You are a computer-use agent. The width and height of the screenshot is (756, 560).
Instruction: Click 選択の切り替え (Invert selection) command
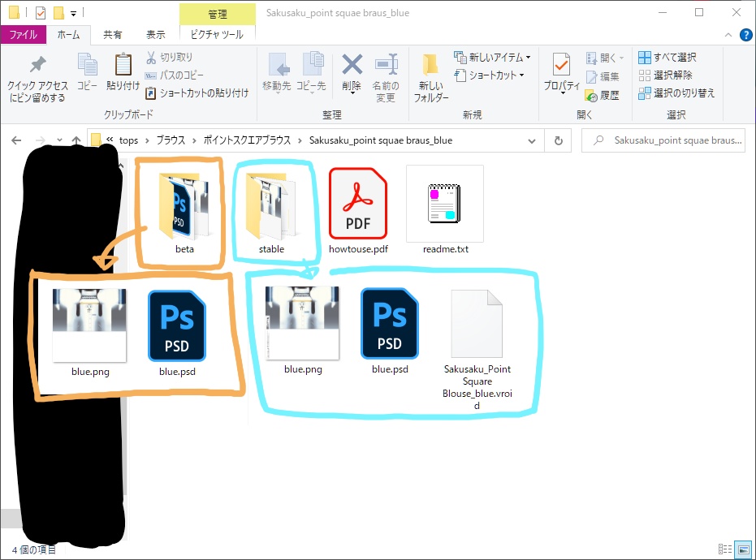676,93
